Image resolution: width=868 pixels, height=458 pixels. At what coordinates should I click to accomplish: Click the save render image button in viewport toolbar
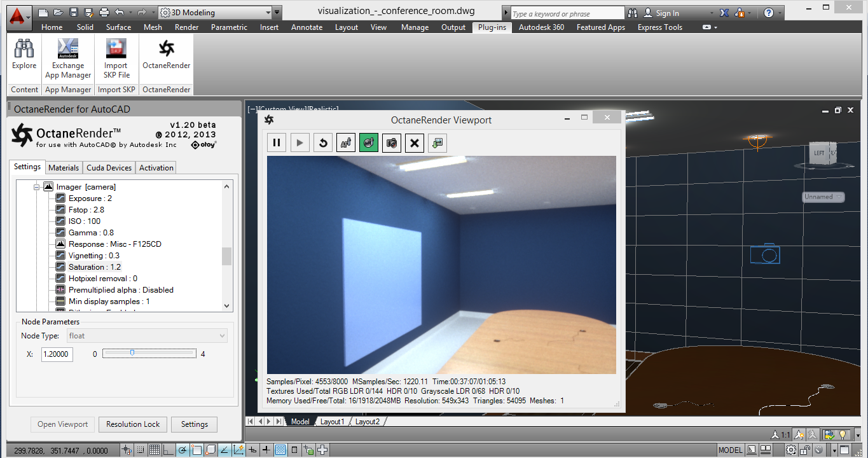tap(437, 142)
